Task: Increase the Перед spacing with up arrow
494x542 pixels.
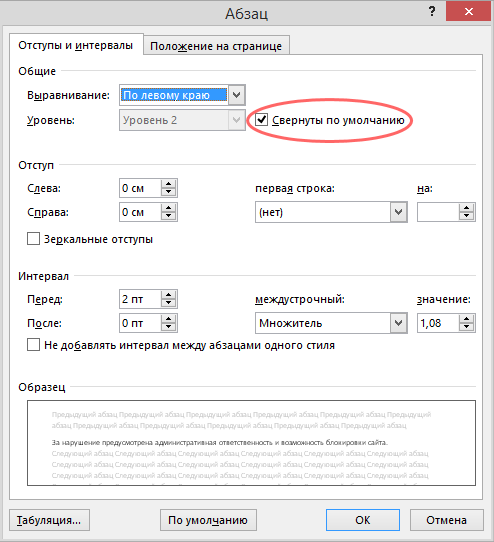Action: point(169,295)
